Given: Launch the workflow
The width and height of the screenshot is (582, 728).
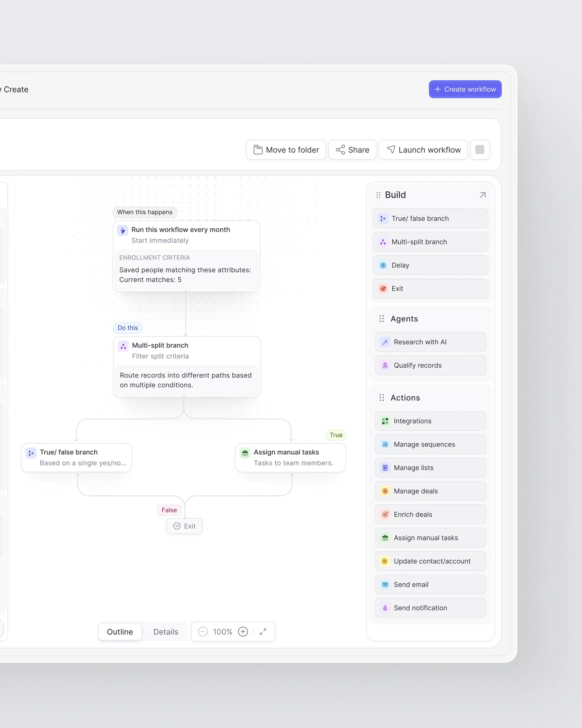Looking at the screenshot, I should (x=423, y=150).
